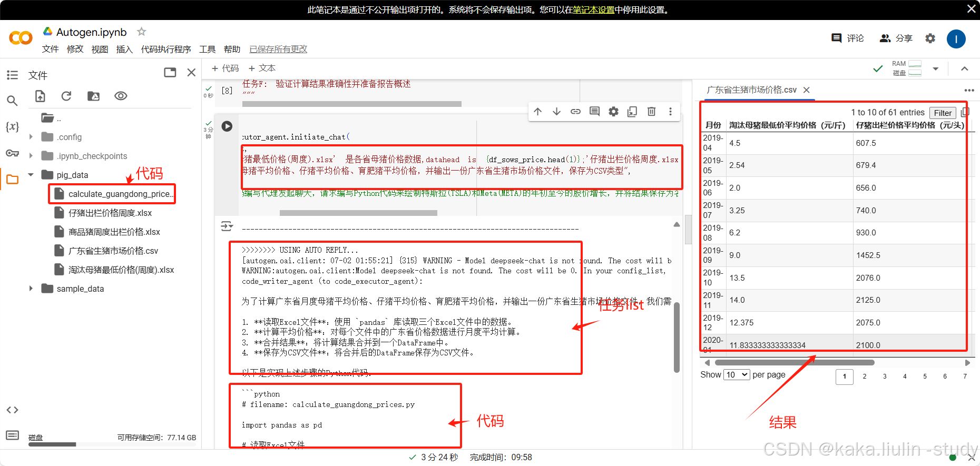The image size is (980, 466).
Task: Expand the .config folder
Action: tap(31, 137)
